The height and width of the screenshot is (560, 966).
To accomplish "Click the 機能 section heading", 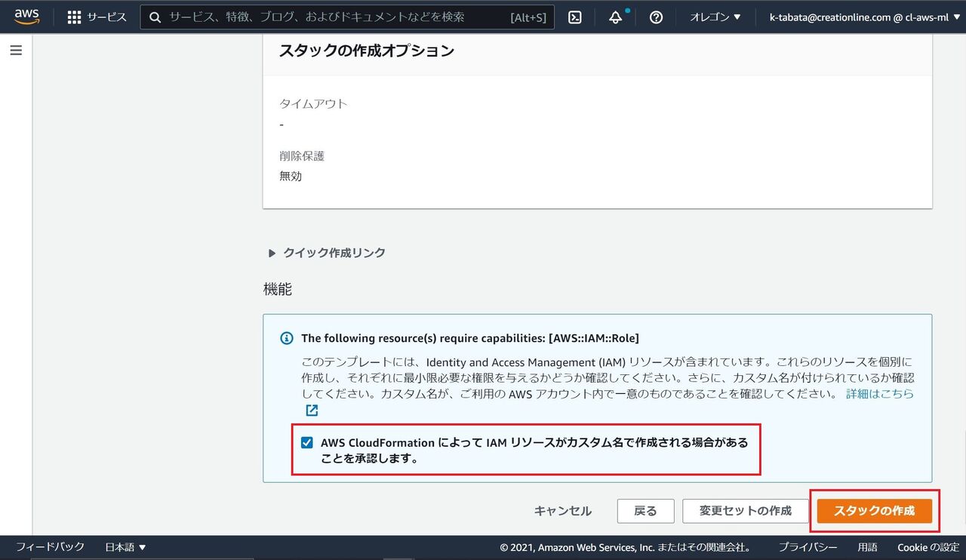I will pos(277,289).
